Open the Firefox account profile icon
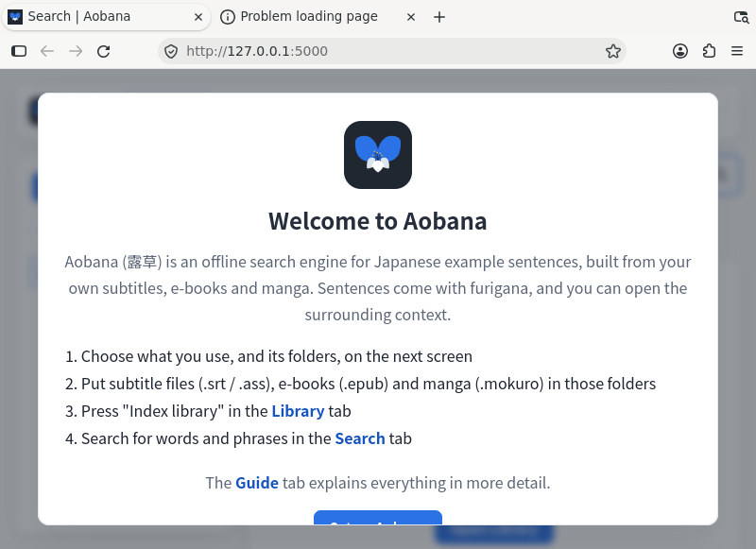 tap(680, 51)
